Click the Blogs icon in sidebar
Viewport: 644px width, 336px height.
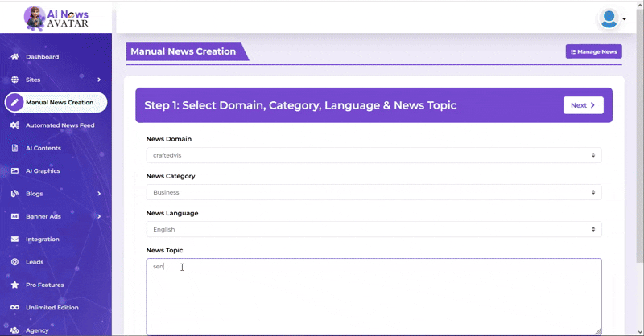pyautogui.click(x=14, y=194)
